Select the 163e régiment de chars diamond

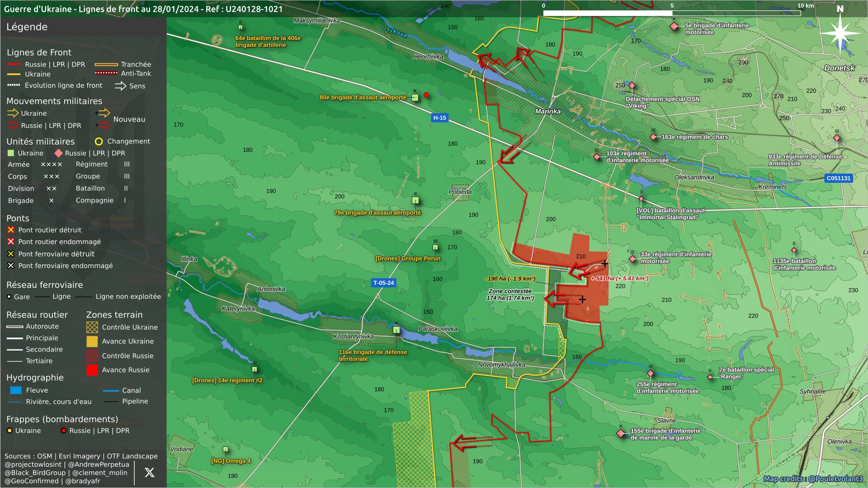tap(653, 137)
